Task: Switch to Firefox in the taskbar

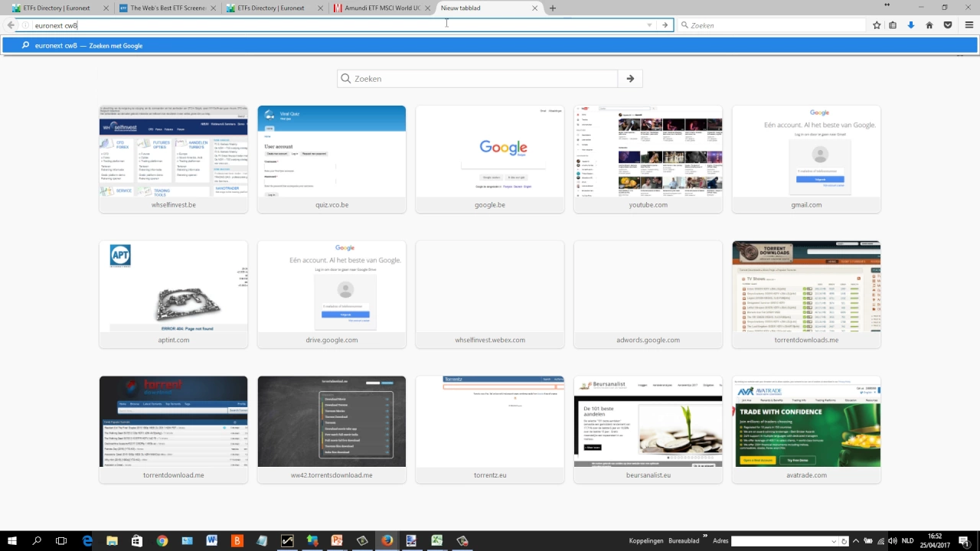Action: point(387,540)
